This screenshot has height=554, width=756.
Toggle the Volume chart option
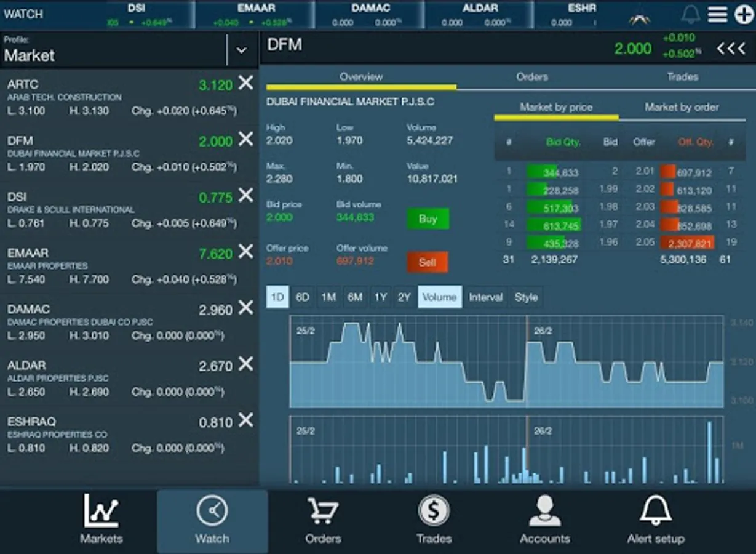440,297
